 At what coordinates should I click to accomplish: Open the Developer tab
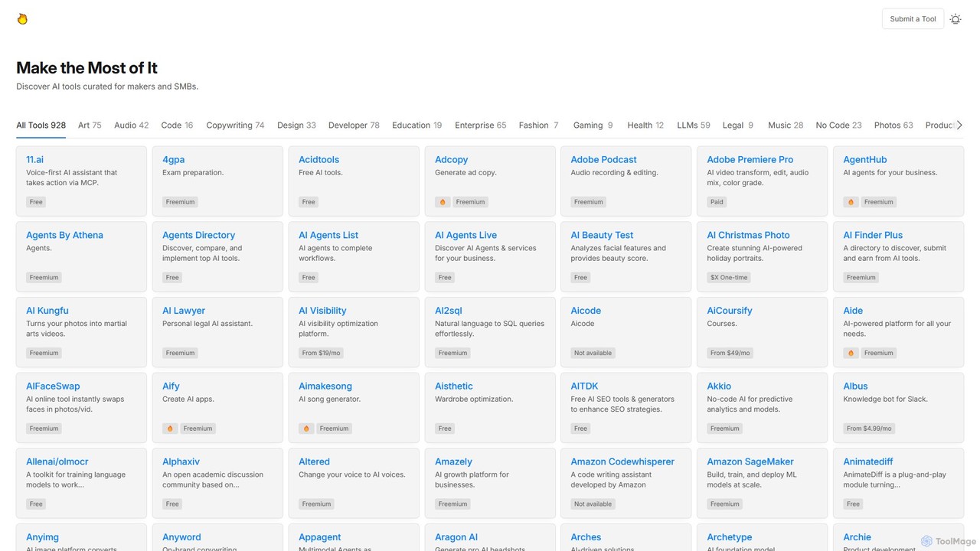pos(354,126)
